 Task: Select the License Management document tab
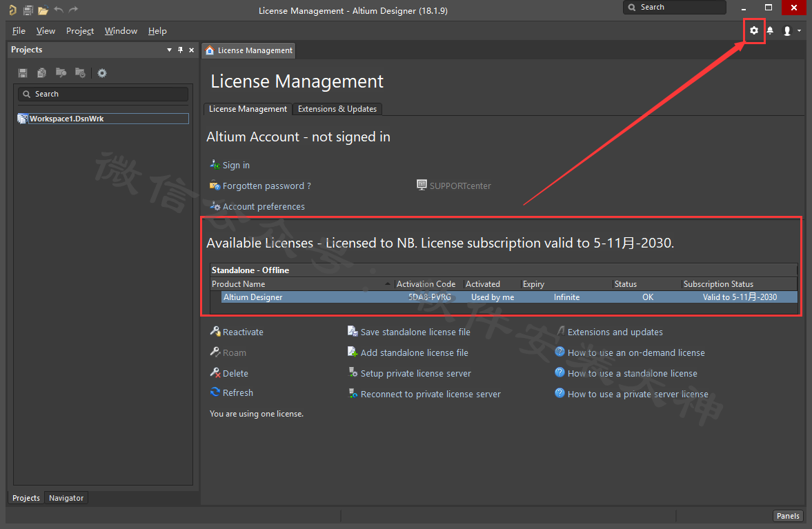pyautogui.click(x=249, y=50)
